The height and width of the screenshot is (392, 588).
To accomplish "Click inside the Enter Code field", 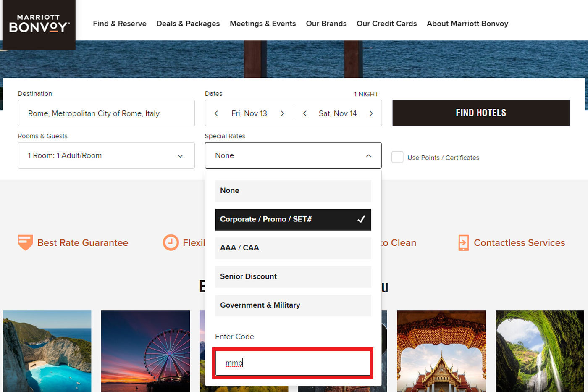I will pos(293,362).
